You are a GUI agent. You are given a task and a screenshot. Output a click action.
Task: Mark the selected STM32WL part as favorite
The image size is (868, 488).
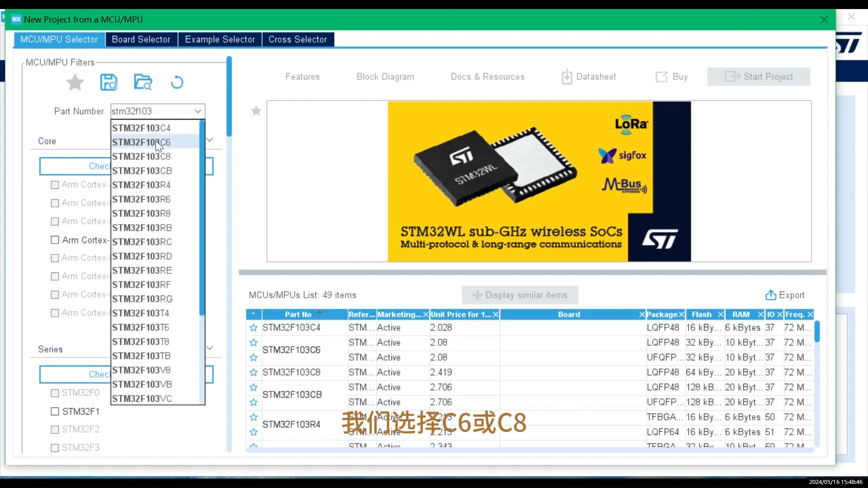(256, 111)
